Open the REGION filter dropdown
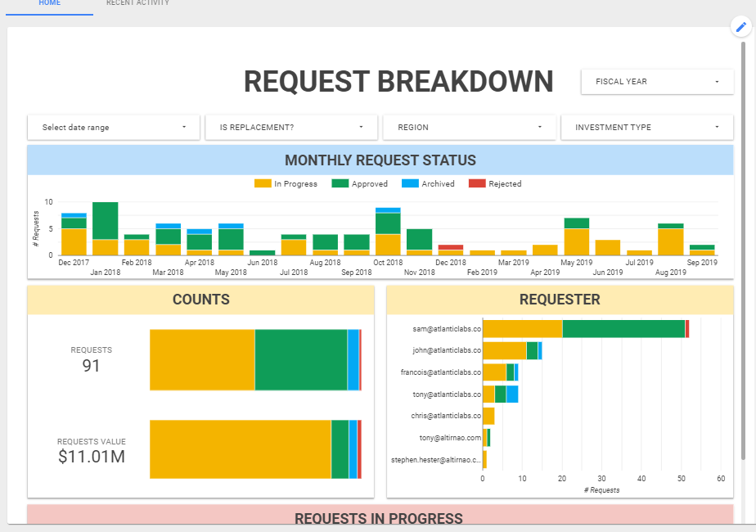756x532 pixels. 469,128
